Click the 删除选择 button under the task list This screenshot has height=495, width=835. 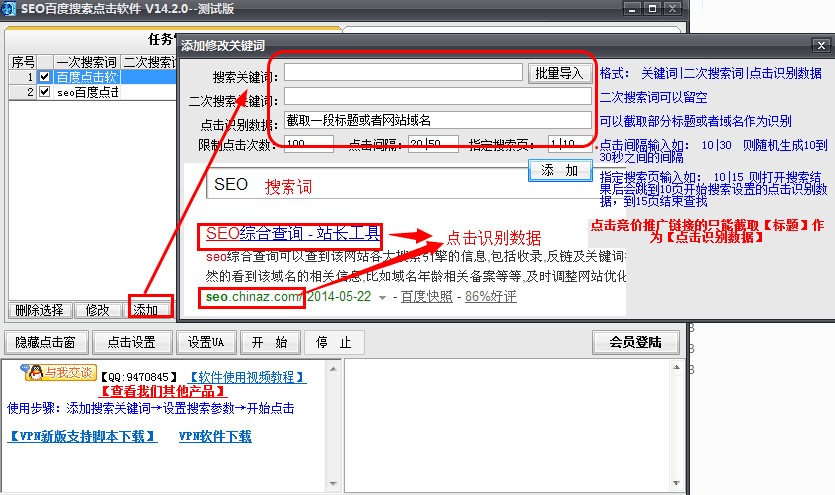tap(38, 310)
